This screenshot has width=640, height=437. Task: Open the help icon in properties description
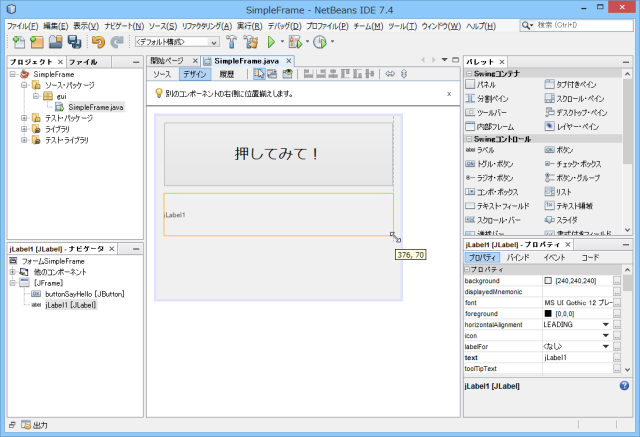coord(624,386)
